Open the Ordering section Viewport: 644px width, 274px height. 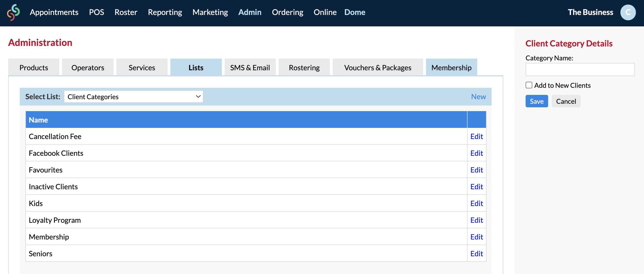pyautogui.click(x=288, y=12)
